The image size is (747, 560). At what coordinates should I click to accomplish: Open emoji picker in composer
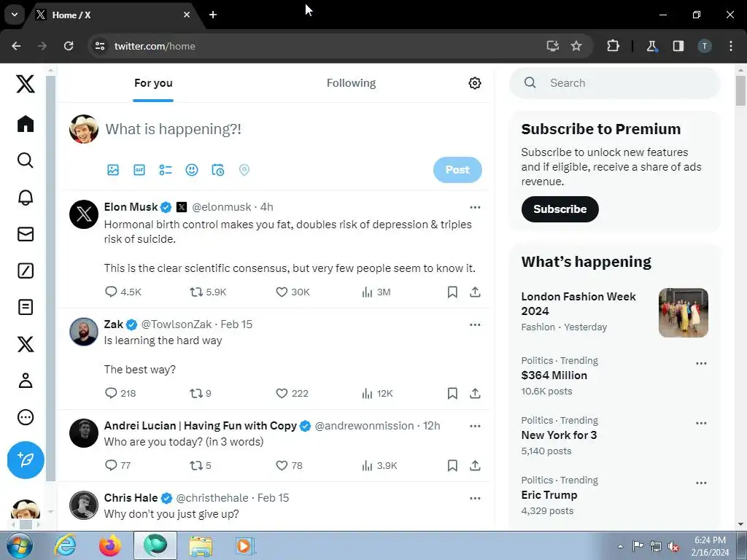(192, 170)
